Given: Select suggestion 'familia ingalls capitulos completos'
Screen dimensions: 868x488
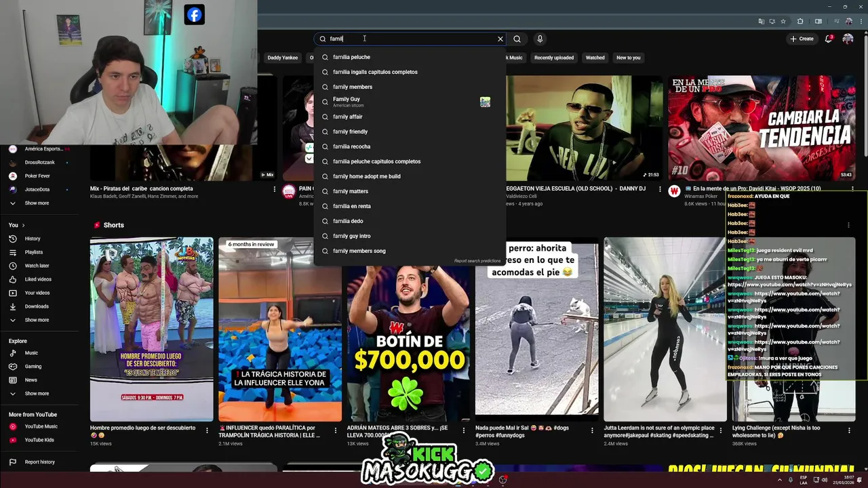Looking at the screenshot, I should point(410,72).
